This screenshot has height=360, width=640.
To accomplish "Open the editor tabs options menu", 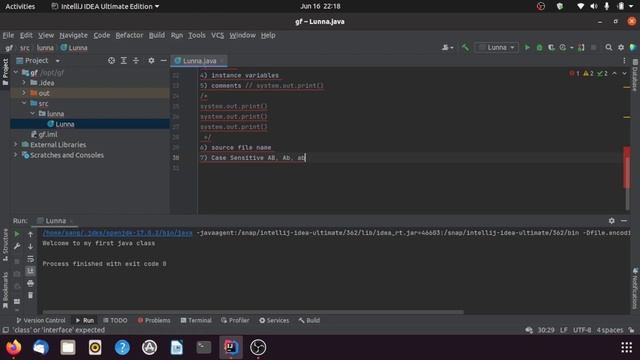I will click(624, 61).
